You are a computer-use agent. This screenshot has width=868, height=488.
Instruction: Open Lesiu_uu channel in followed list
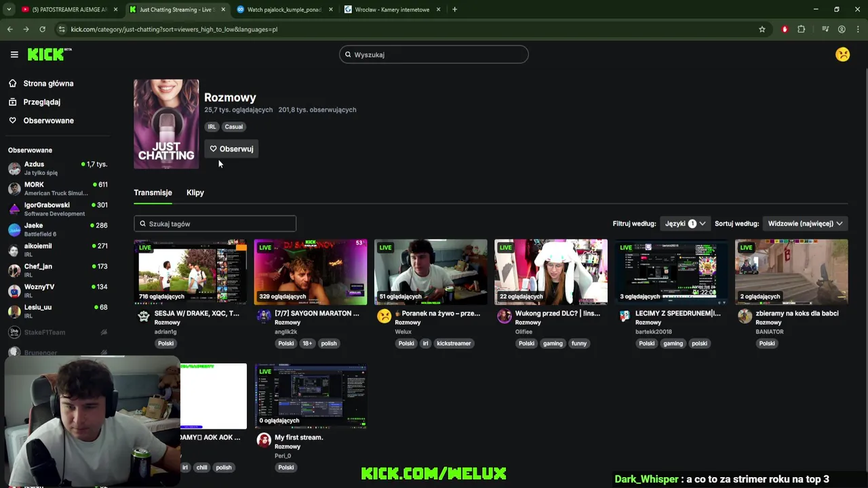(58, 310)
